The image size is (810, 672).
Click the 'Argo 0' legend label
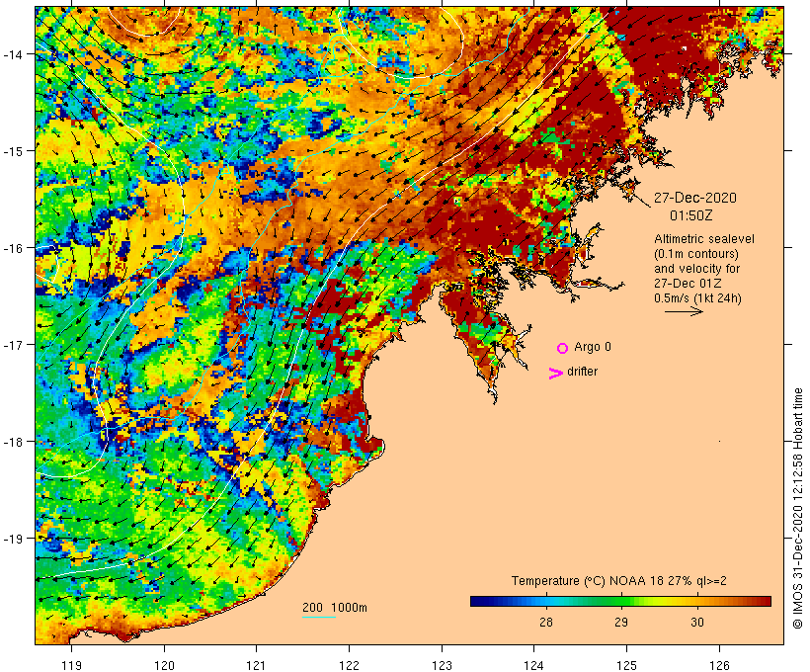pyautogui.click(x=593, y=347)
